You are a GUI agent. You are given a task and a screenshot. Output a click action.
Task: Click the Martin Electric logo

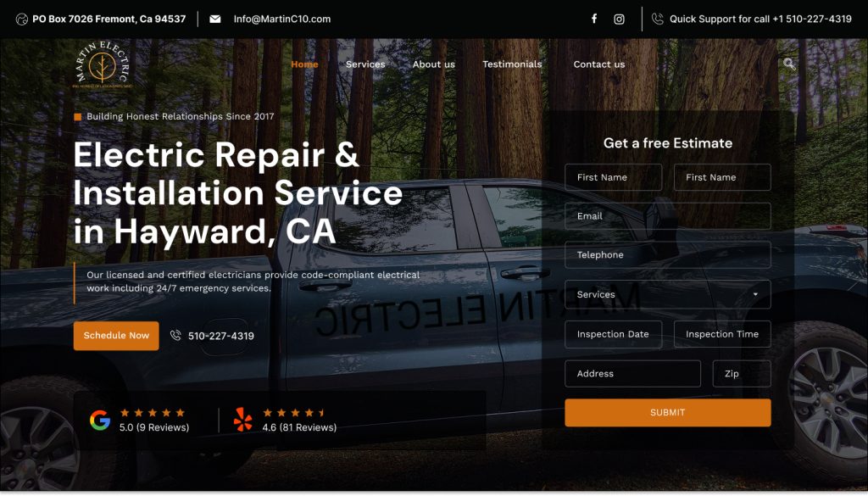pos(103,64)
